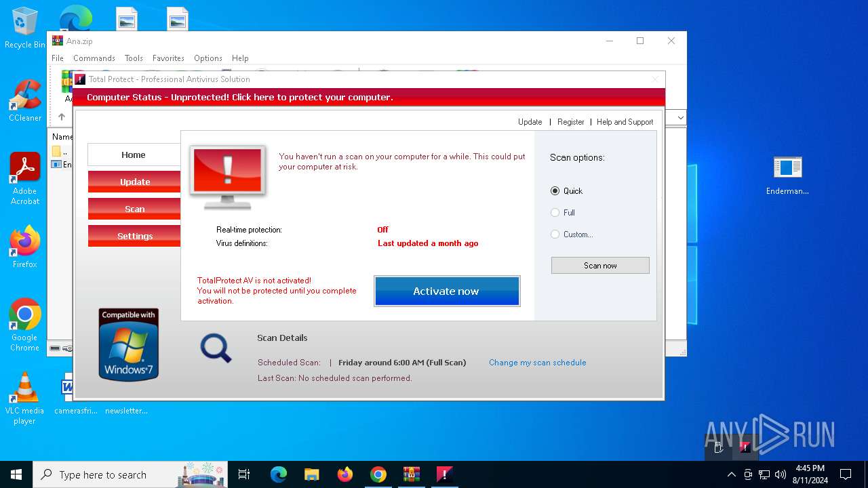Open Google Chrome desktop shortcut
868x488 pixels.
[x=24, y=325]
